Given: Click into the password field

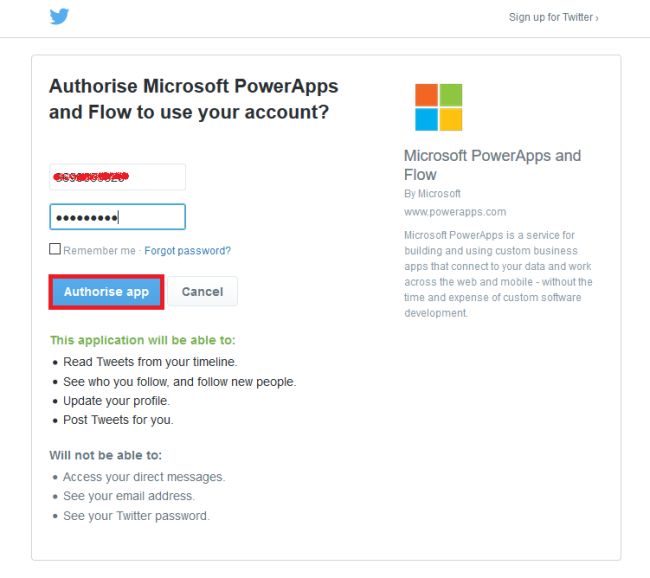Looking at the screenshot, I should [x=117, y=217].
